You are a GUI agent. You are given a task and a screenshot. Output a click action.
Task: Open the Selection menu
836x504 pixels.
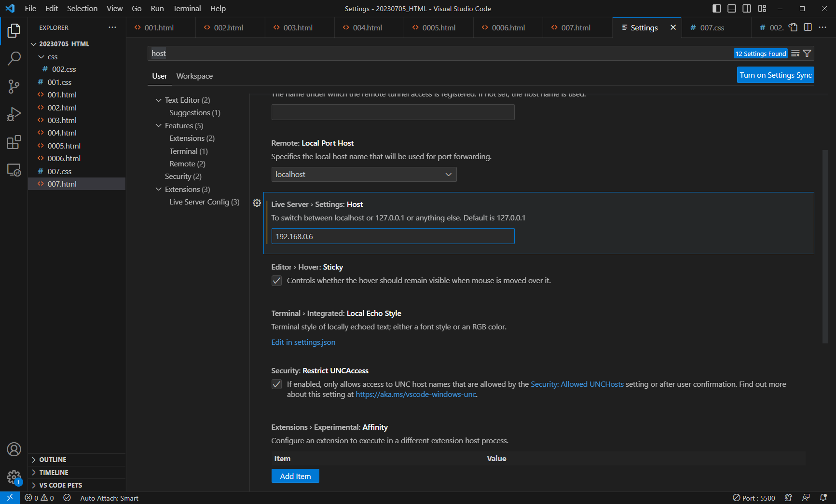(82, 9)
